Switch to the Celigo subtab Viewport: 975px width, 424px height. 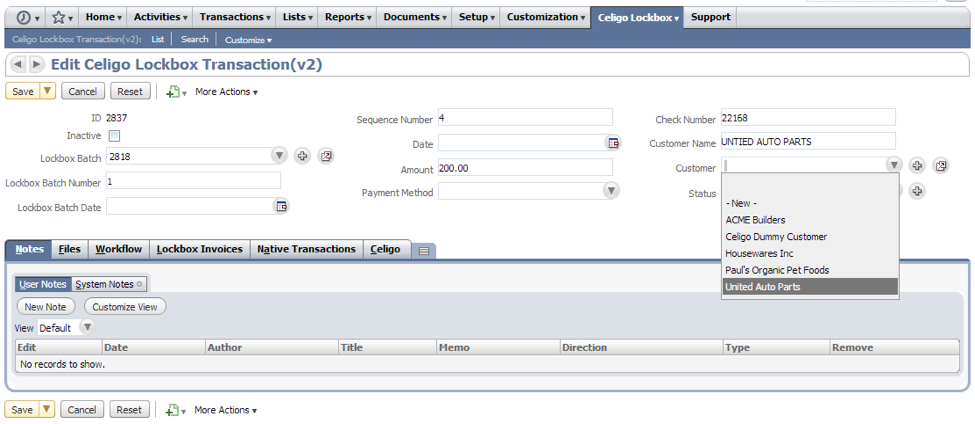coord(386,249)
